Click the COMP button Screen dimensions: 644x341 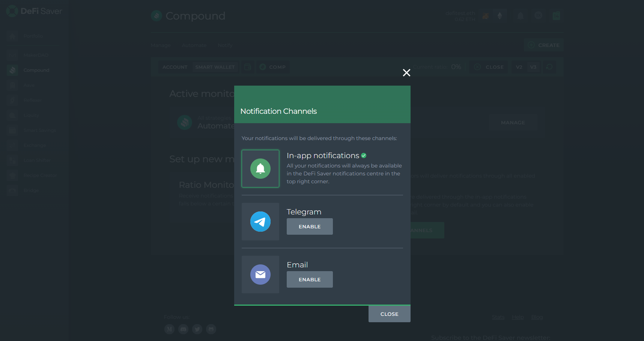coord(273,67)
